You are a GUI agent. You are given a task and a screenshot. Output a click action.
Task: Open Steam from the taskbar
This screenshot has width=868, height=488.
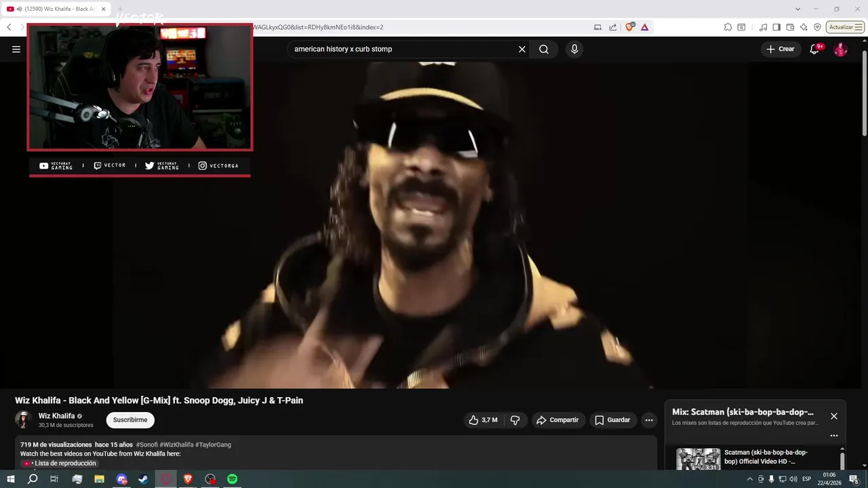pos(144,479)
